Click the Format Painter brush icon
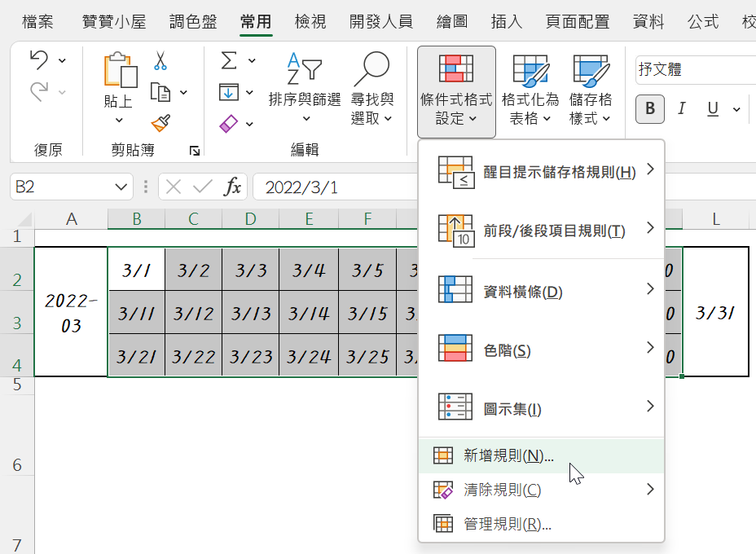Screen dimensions: 756x554 click(160, 124)
